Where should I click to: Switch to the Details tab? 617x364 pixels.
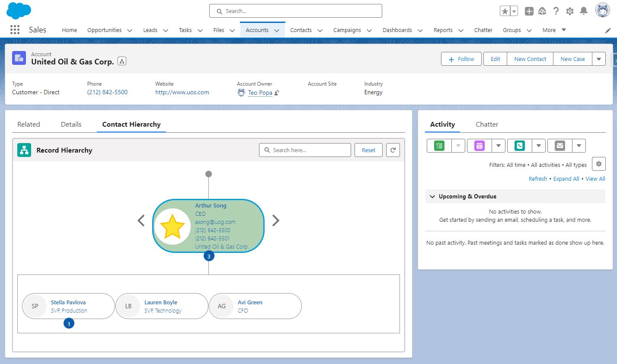click(x=71, y=124)
